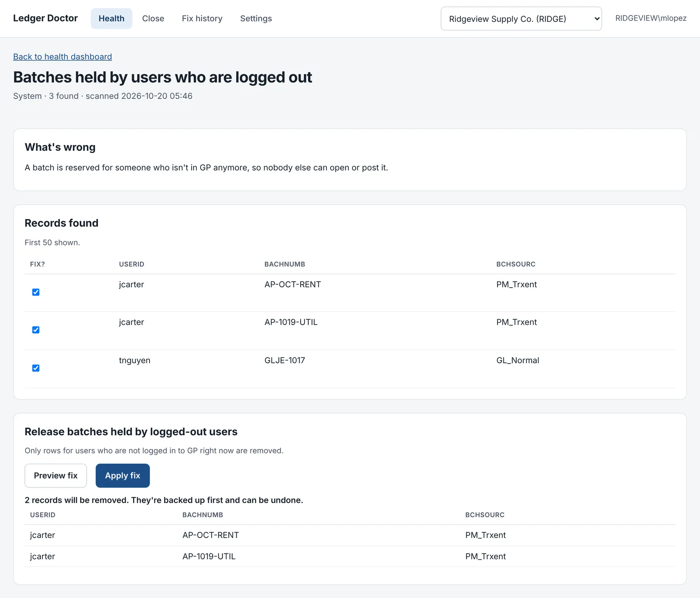The width and height of the screenshot is (700, 598).
Task: Click the 'First 50 shown.' note
Action: 52,243
